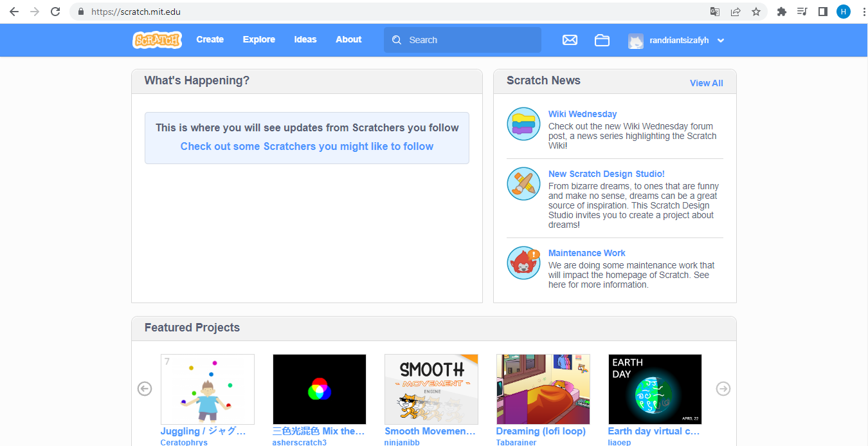Click the Wiki Wednesday forum post description text
Viewport: 868px width, 446px height.
pos(632,136)
